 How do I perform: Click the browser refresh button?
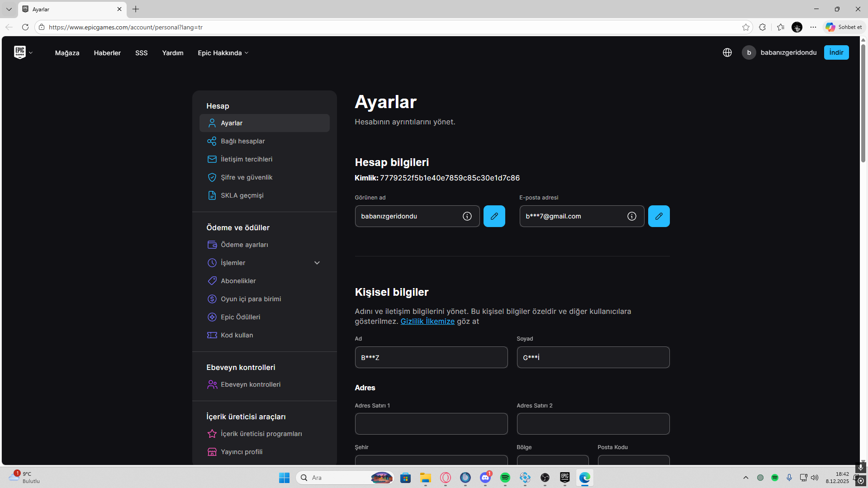tap(25, 27)
